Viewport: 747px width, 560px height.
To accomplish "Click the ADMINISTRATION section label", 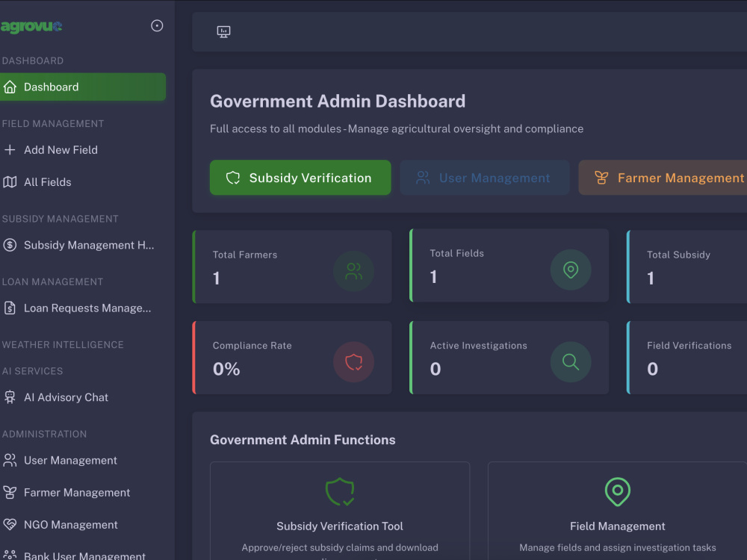I will pyautogui.click(x=44, y=435).
